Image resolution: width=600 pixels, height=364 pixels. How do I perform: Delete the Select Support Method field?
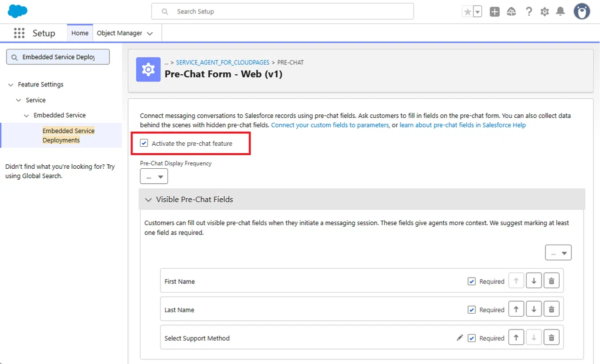point(551,338)
